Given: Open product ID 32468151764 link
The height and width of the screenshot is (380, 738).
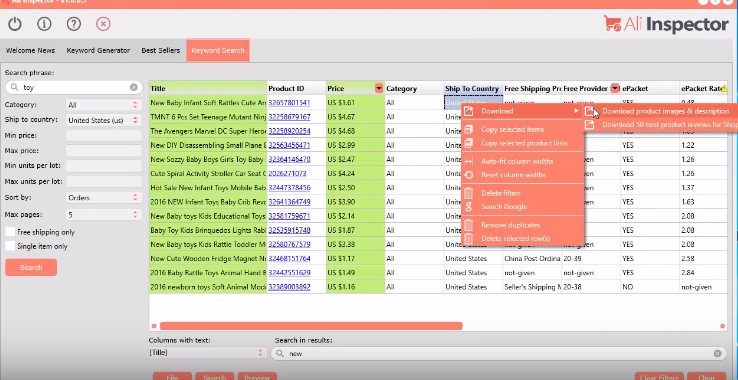Looking at the screenshot, I should coord(289,259).
